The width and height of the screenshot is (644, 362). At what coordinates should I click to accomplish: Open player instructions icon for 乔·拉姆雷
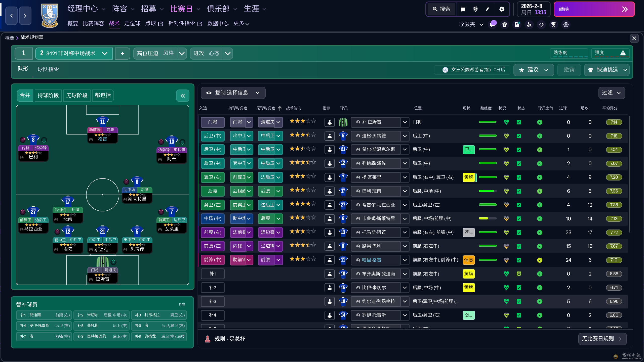pyautogui.click(x=330, y=122)
